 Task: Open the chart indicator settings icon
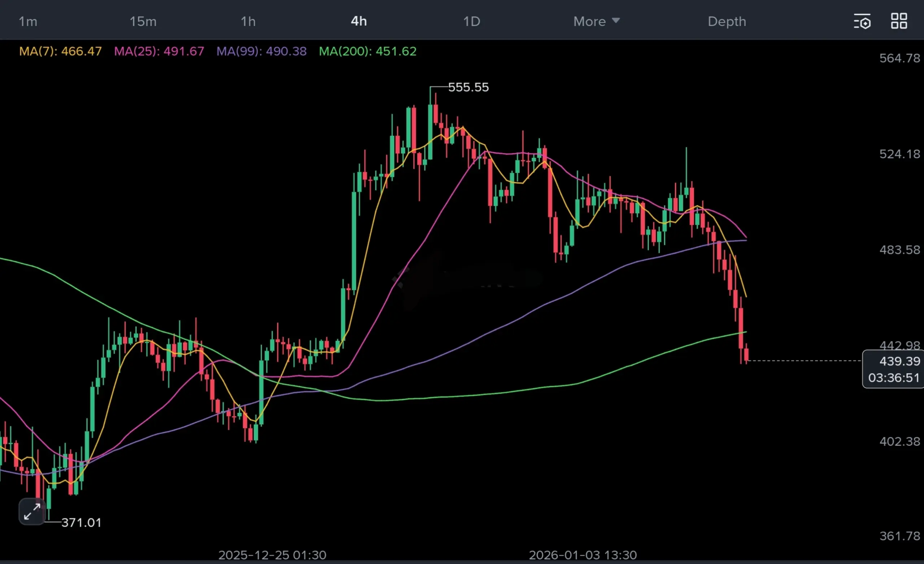click(x=862, y=21)
